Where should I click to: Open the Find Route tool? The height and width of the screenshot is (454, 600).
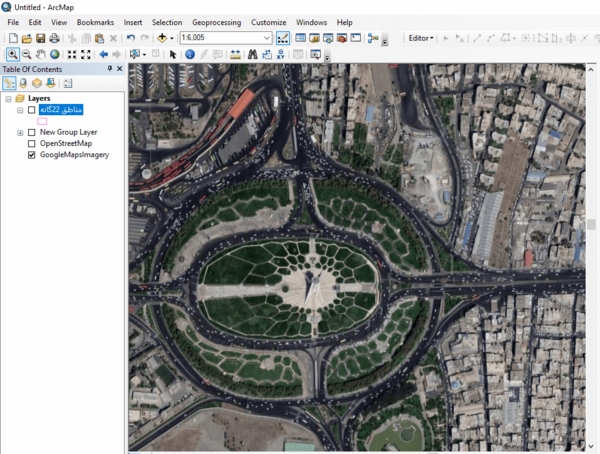click(267, 54)
